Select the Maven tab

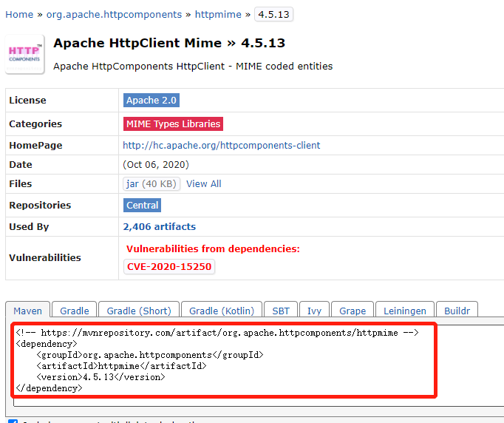27,311
